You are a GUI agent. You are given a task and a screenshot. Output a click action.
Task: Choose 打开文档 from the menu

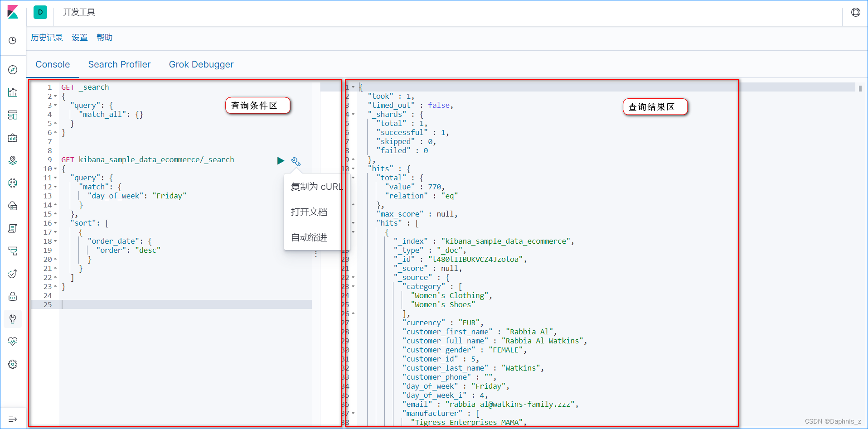point(309,212)
